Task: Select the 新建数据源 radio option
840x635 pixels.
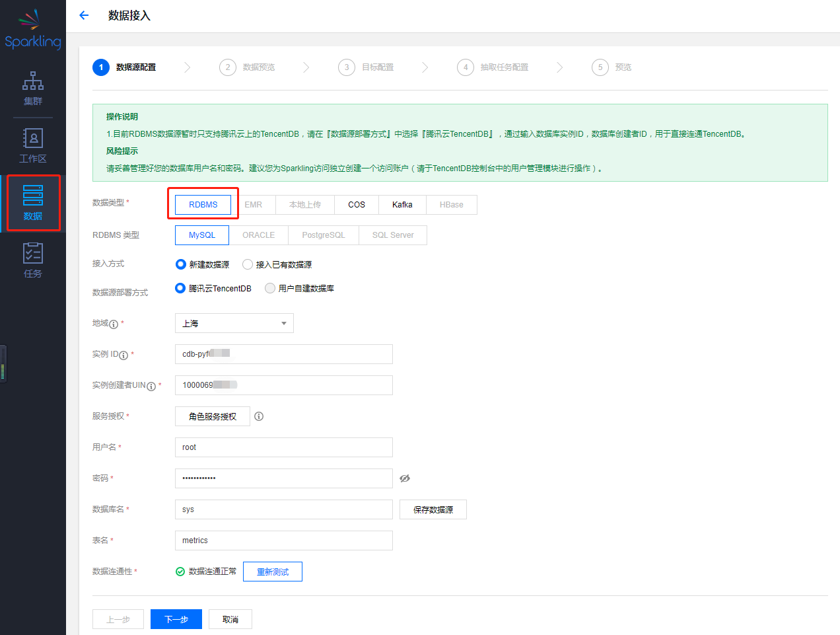Action: click(x=180, y=263)
